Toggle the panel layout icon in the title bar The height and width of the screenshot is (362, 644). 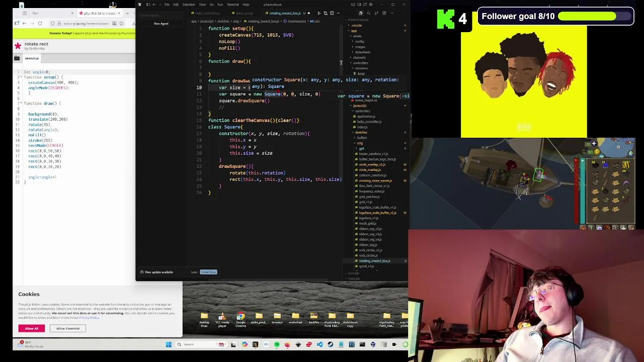tap(353, 5)
